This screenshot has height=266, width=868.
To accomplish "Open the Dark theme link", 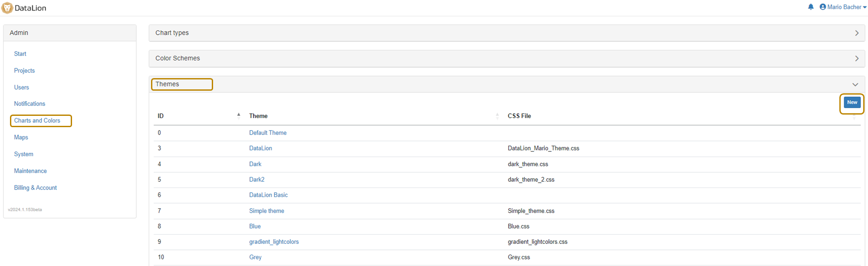I will coord(255,164).
